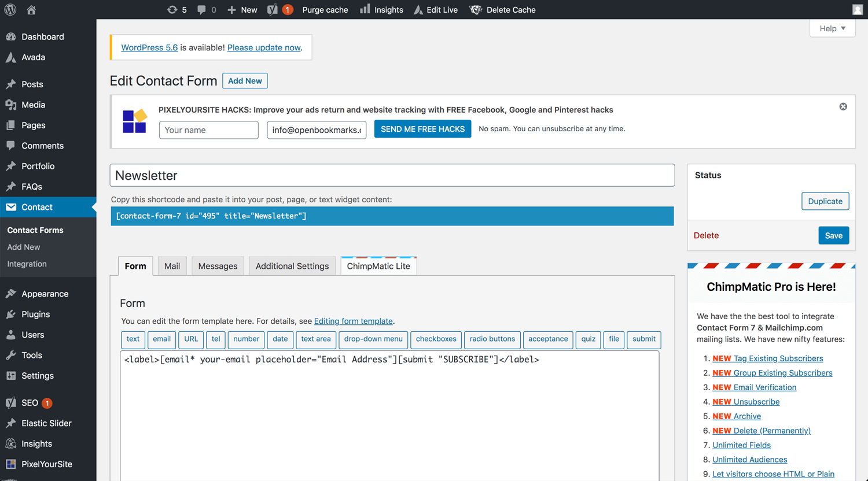
Task: Dismiss PixelYourSite hacks notice
Action: pyautogui.click(x=843, y=106)
